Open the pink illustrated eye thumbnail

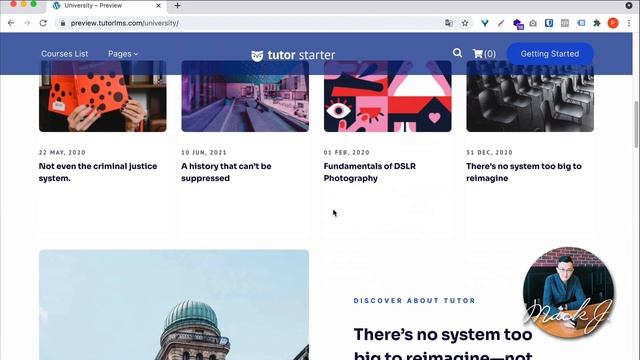click(387, 96)
